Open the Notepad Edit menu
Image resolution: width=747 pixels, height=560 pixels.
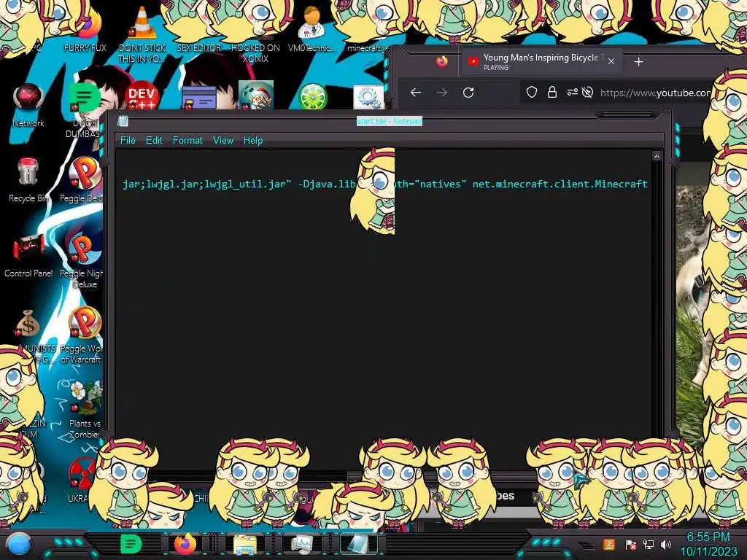point(154,140)
